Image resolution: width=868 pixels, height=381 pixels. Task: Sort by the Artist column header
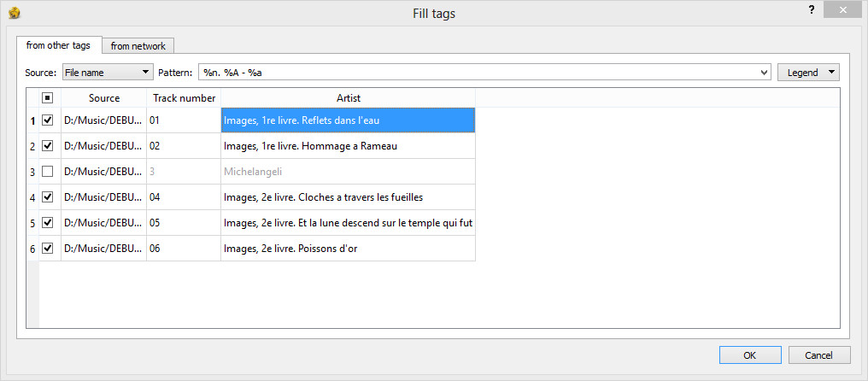(349, 98)
